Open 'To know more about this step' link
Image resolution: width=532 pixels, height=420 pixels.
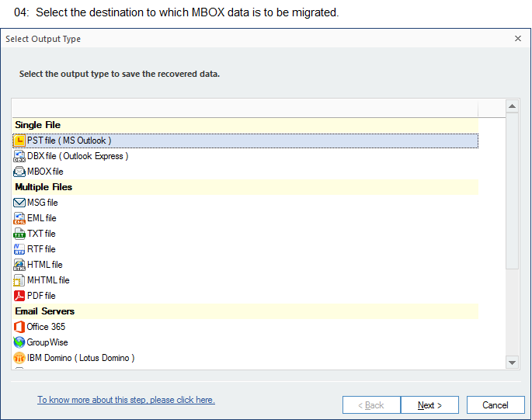click(126, 400)
